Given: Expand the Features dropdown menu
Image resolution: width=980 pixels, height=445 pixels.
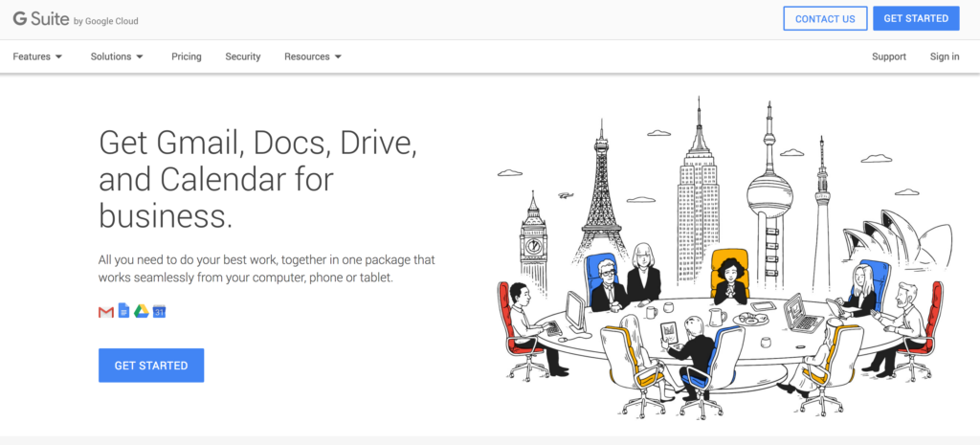Looking at the screenshot, I should (37, 56).
